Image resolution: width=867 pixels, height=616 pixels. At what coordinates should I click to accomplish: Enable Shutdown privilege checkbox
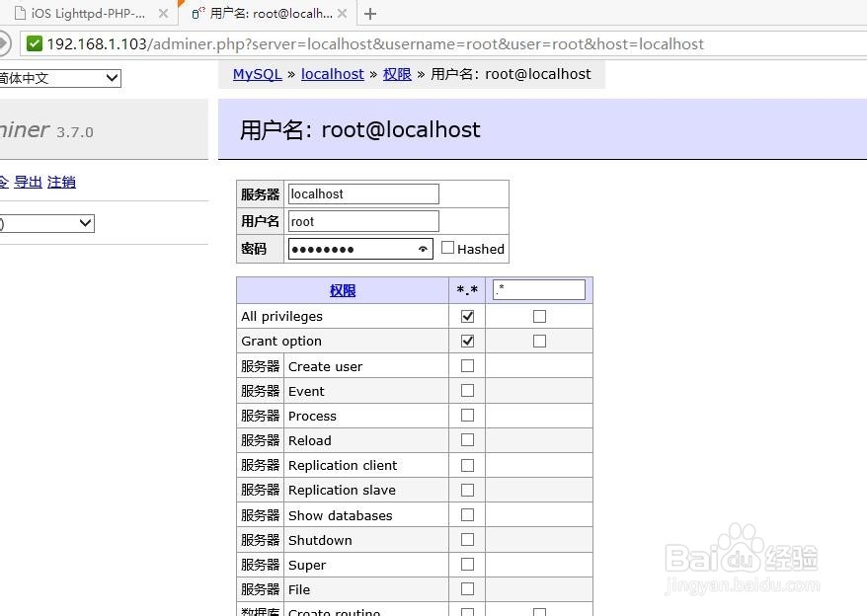tap(467, 539)
